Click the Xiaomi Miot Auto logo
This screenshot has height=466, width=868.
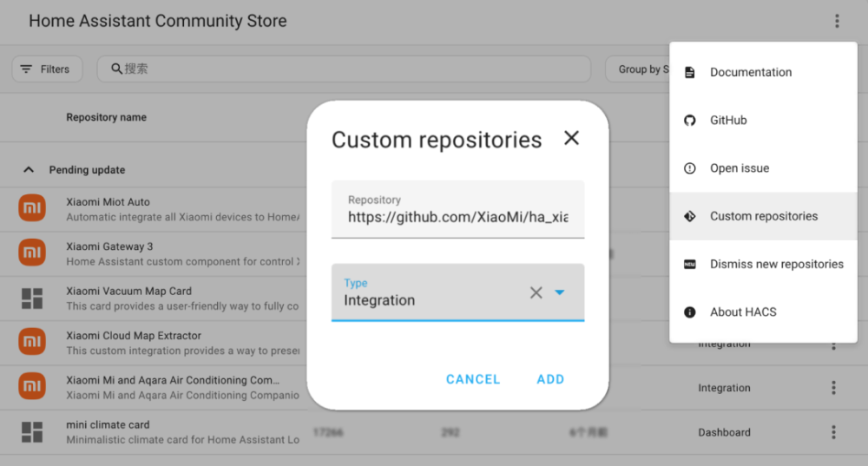pos(32,208)
